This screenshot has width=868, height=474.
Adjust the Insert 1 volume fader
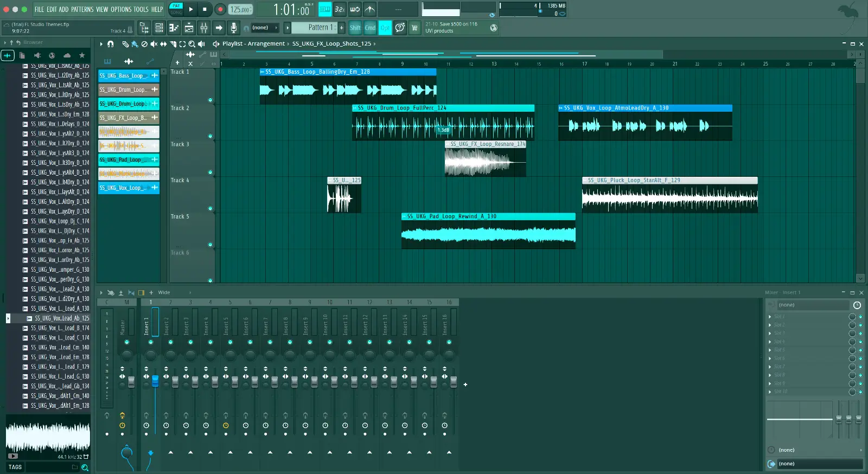coord(155,381)
